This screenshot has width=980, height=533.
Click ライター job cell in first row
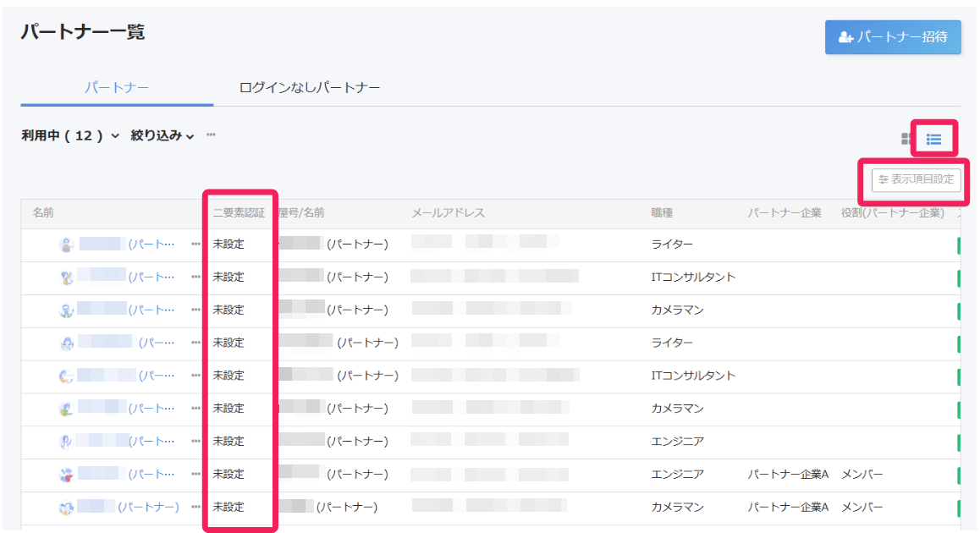point(672,245)
